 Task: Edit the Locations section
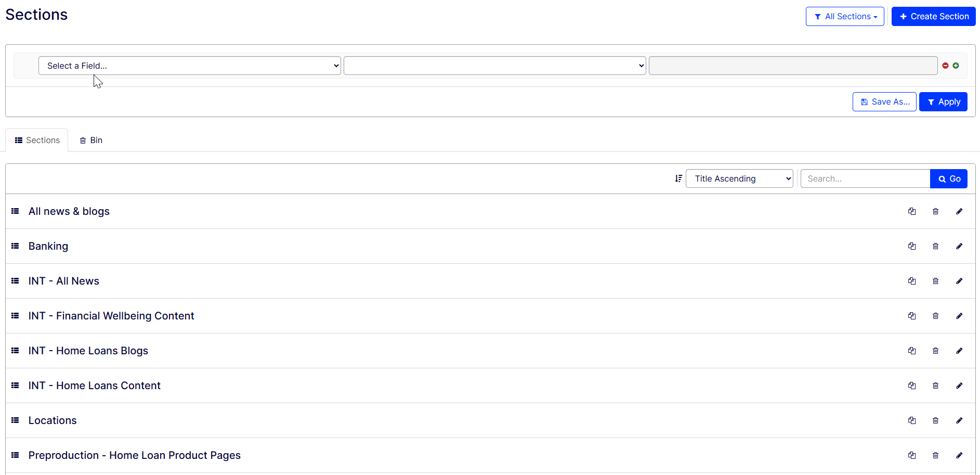[959, 420]
